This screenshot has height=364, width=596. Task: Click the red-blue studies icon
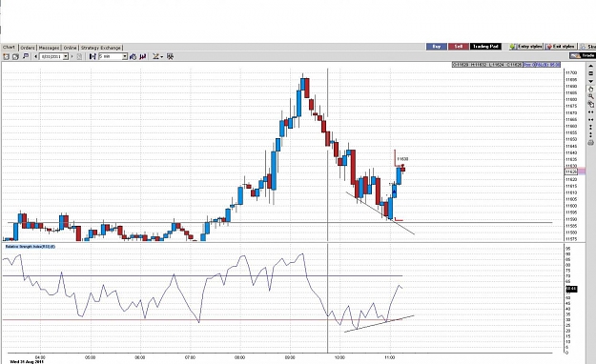143,56
